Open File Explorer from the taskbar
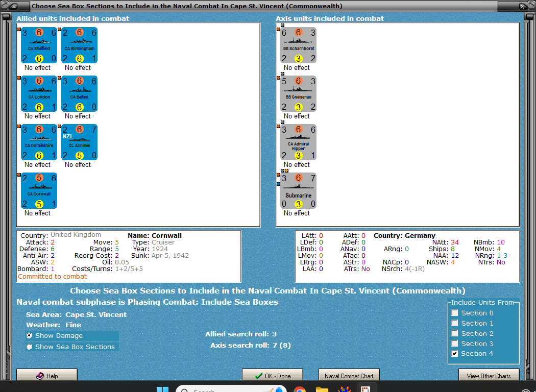 pos(322,389)
